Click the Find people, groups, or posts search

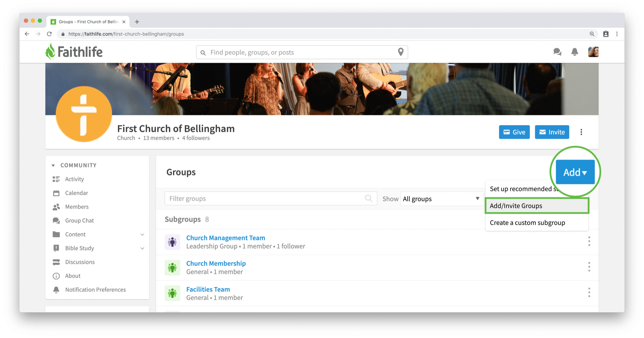pyautogui.click(x=302, y=52)
